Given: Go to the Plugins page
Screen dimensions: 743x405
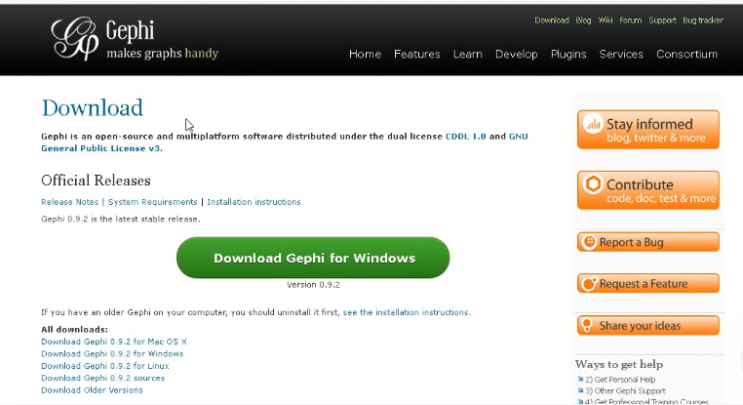Looking at the screenshot, I should click(x=568, y=54).
